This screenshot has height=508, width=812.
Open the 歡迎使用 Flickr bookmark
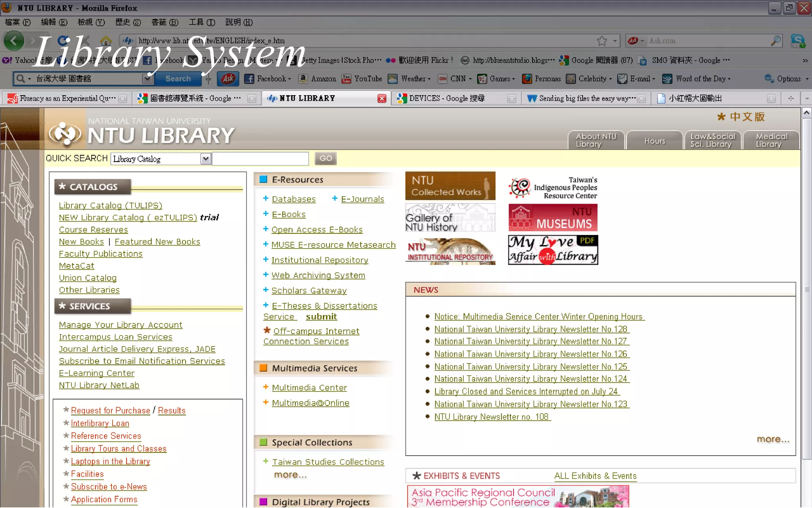pos(419,60)
